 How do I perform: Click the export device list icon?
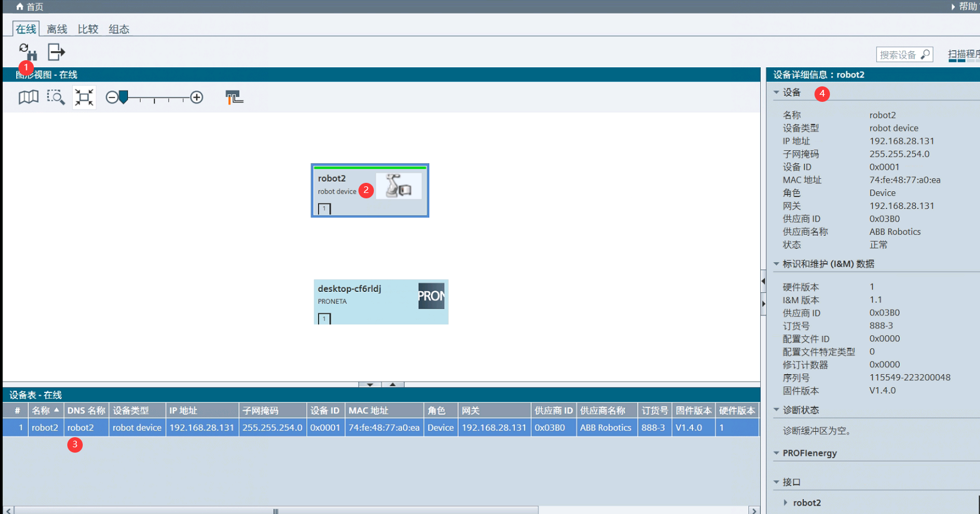point(56,52)
